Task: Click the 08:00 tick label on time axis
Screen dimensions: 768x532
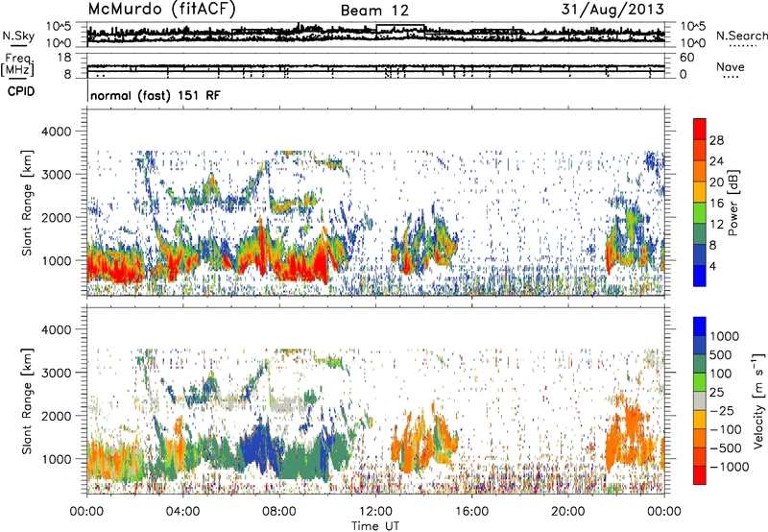Action: [x=279, y=512]
